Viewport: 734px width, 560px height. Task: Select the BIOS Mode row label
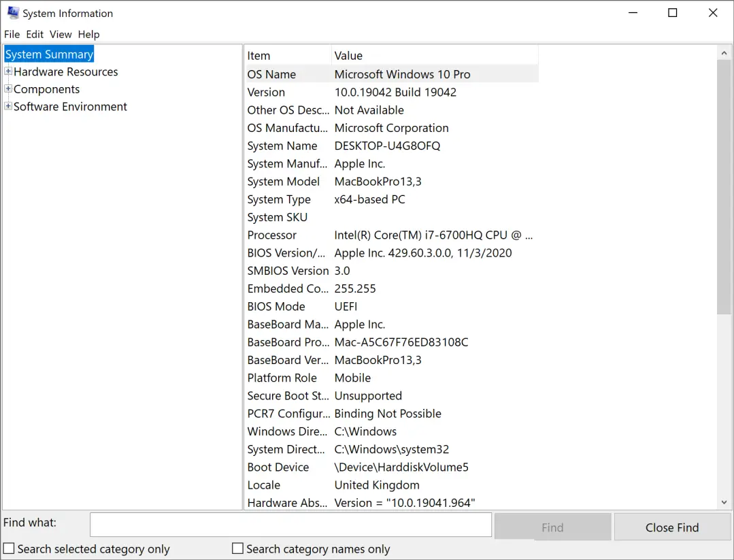[x=276, y=306]
